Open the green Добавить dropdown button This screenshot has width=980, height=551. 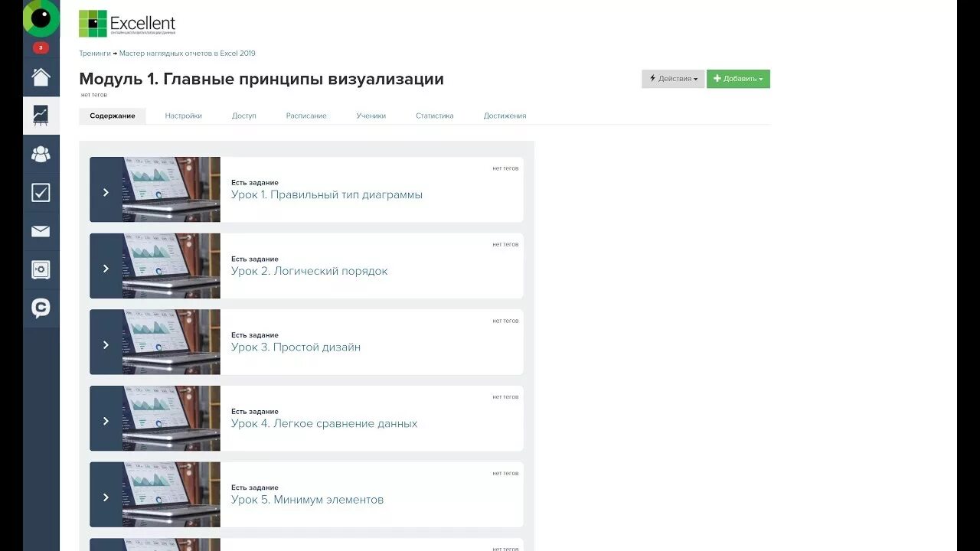tap(738, 79)
